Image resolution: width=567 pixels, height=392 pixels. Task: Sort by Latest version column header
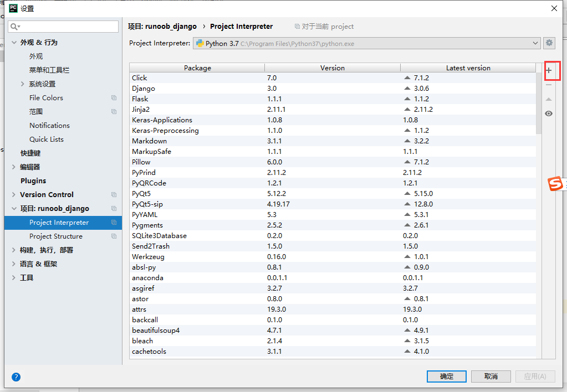click(x=468, y=68)
